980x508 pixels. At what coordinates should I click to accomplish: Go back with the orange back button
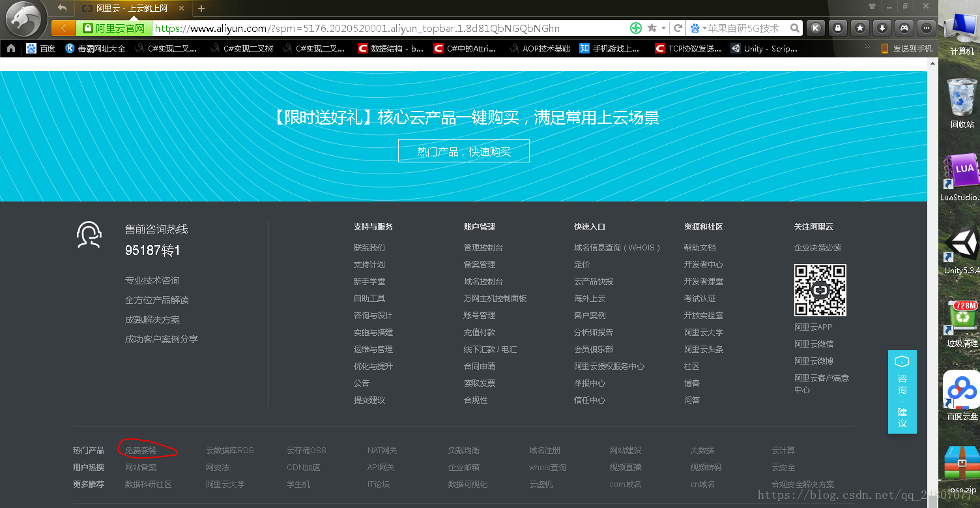click(x=63, y=28)
